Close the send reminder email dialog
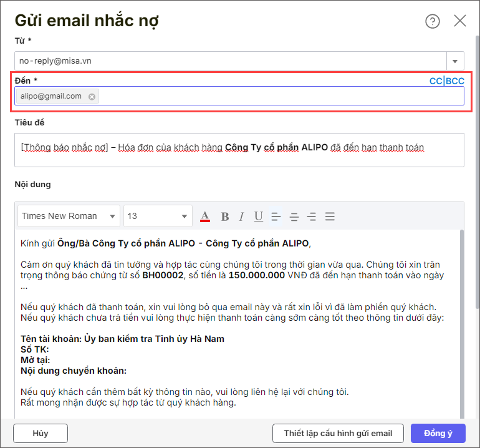 click(x=460, y=21)
